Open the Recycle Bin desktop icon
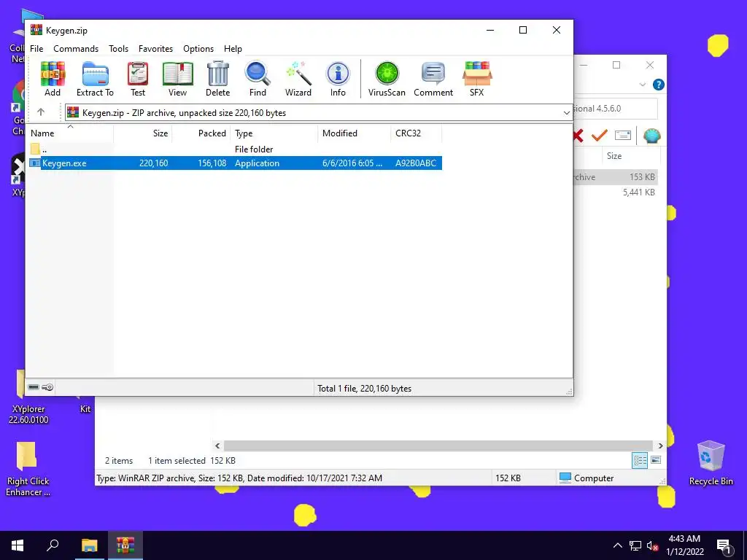The width and height of the screenshot is (747, 560). [711, 463]
